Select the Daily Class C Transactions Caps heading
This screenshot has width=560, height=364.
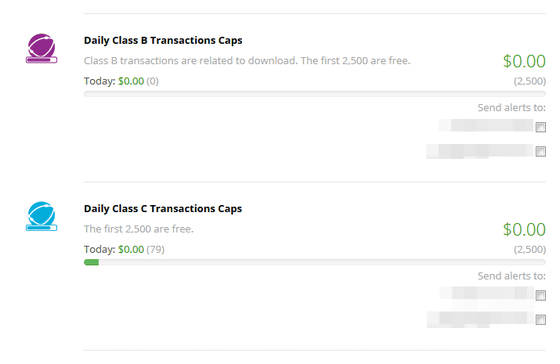coord(163,209)
